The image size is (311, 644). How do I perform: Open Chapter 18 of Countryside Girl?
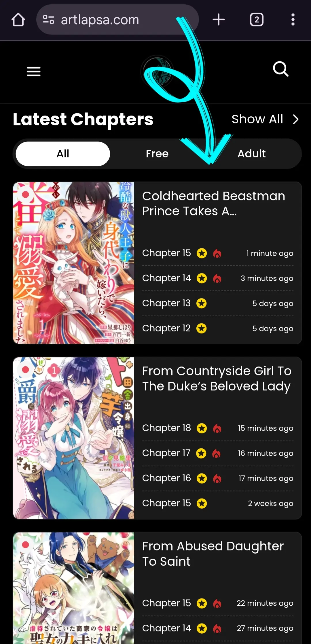(x=166, y=428)
